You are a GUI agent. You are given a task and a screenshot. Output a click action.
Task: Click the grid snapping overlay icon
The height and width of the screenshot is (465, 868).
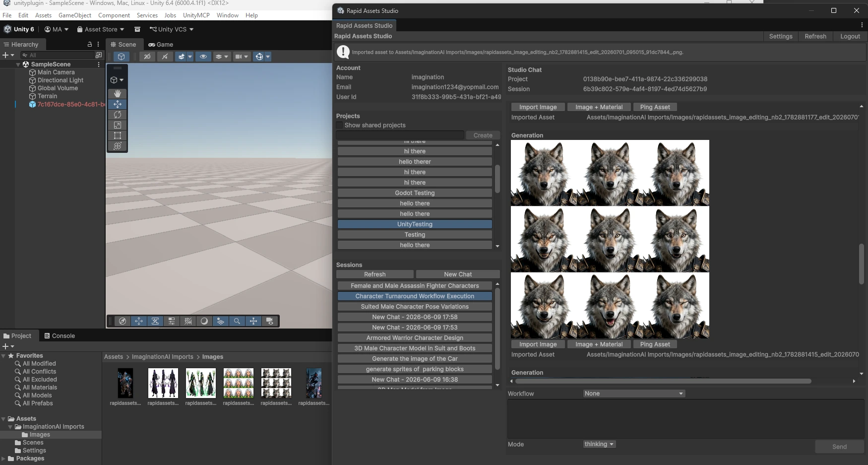[188, 321]
